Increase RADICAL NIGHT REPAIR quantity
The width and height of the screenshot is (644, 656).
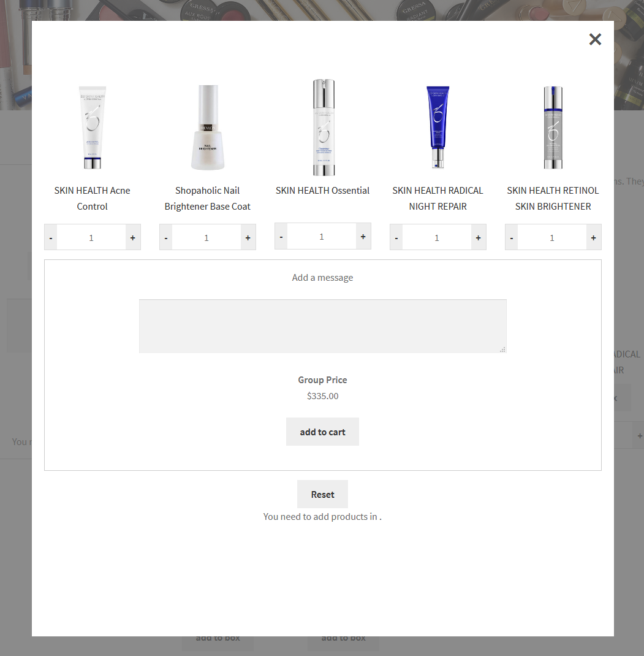(479, 237)
